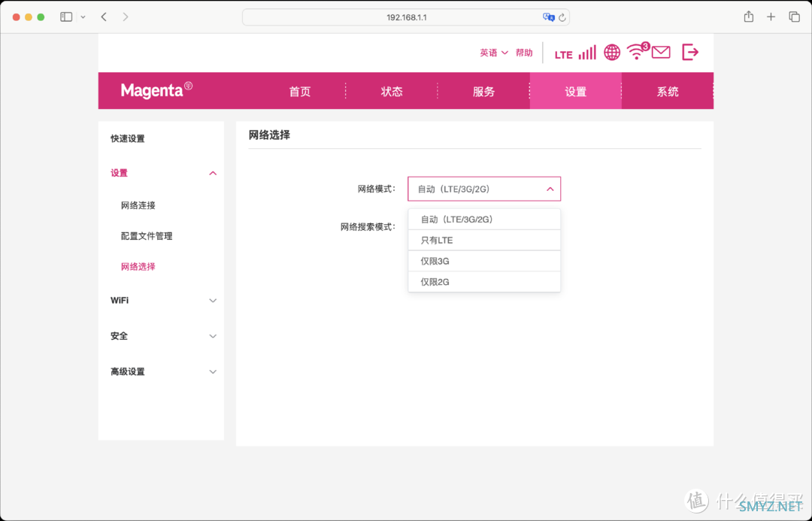
Task: Go to the 系统 tab
Action: pyautogui.click(x=668, y=92)
